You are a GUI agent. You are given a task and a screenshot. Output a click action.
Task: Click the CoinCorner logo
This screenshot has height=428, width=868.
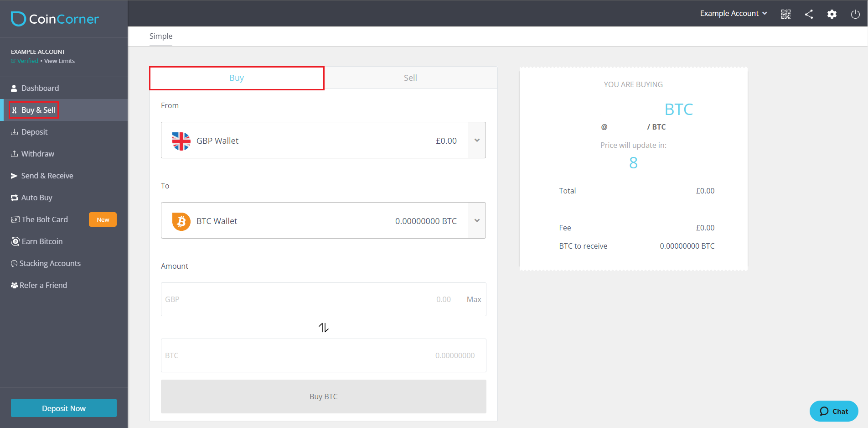55,19
